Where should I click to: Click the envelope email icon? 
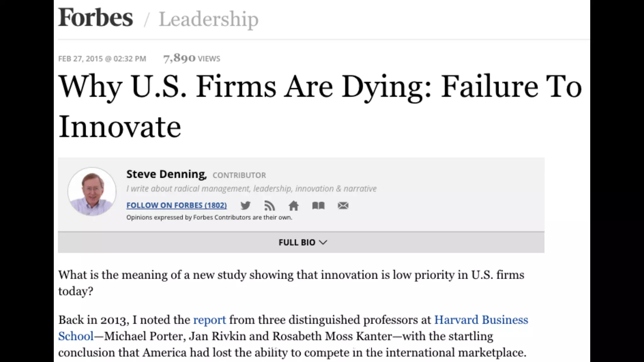point(343,206)
